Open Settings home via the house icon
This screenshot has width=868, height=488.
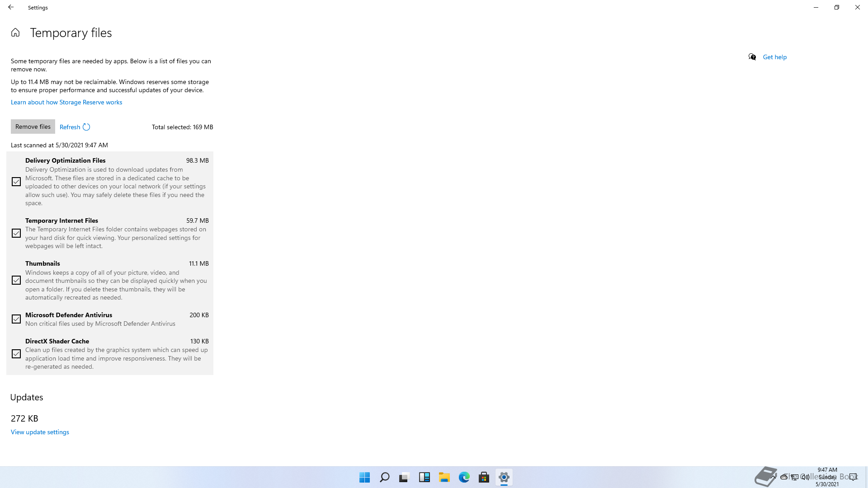15,33
